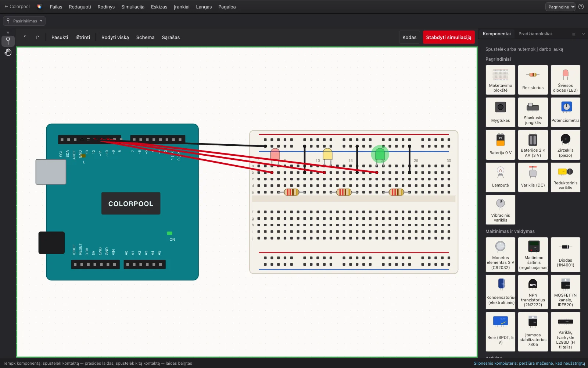Click the Pasukti rotate button
Image resolution: width=588 pixels, height=368 pixels.
60,37
